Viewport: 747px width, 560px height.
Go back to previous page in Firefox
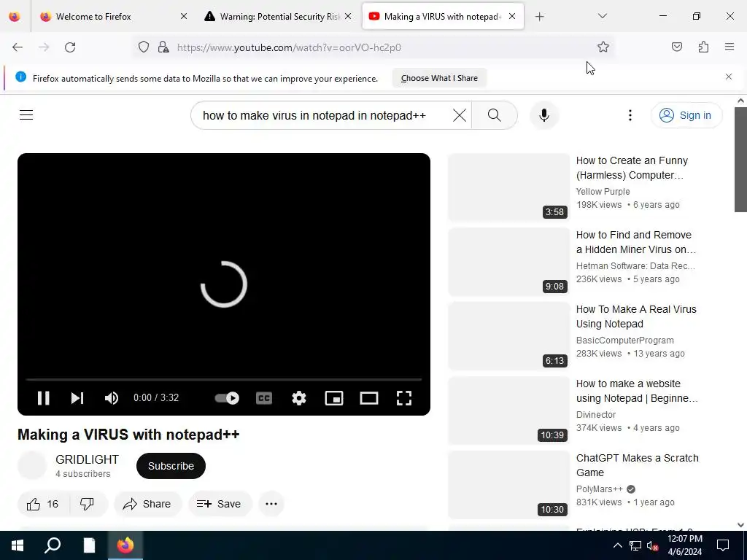[18, 47]
